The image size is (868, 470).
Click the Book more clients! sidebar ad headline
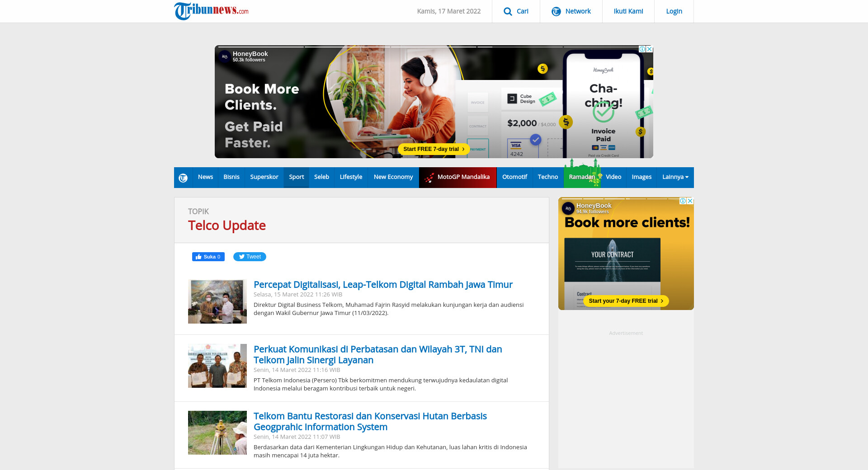click(627, 222)
